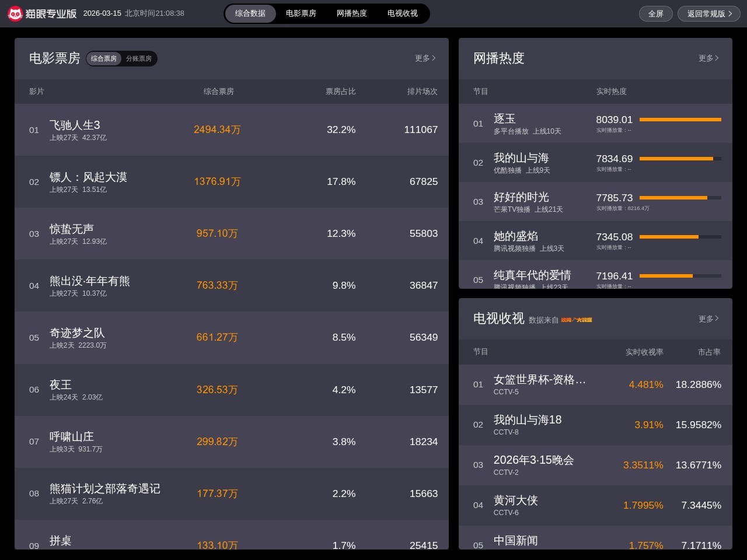Click the 返回常规版 button
The width and height of the screenshot is (747, 560).
coord(709,13)
